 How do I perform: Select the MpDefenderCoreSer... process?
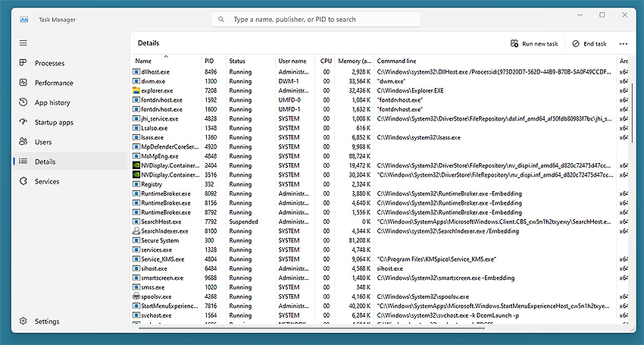click(380, 147)
